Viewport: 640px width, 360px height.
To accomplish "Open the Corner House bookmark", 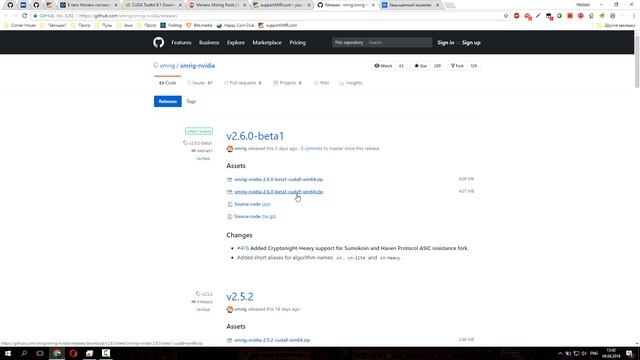I will tap(20, 25).
